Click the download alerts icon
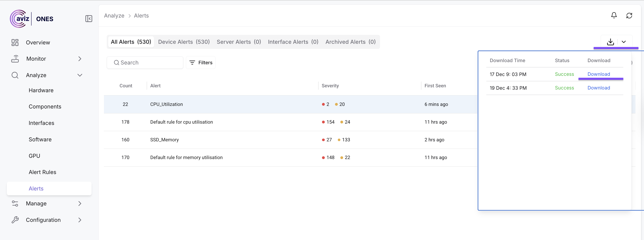Screen dimensions: 644x240 click(x=610, y=42)
